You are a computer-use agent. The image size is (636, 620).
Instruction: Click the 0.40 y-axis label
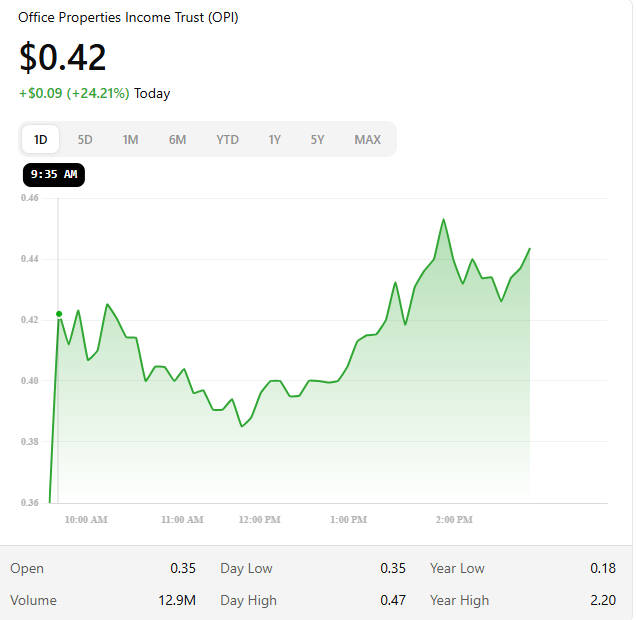point(30,381)
